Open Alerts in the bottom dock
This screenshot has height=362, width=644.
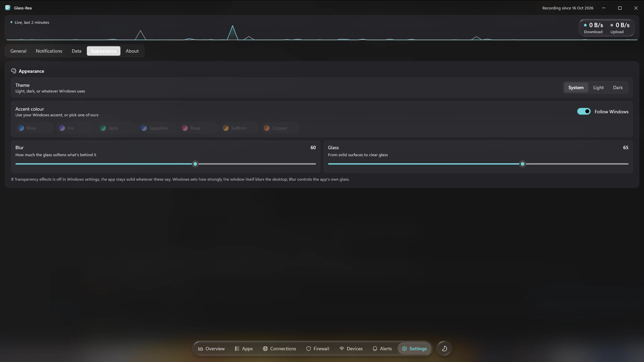[382, 349]
